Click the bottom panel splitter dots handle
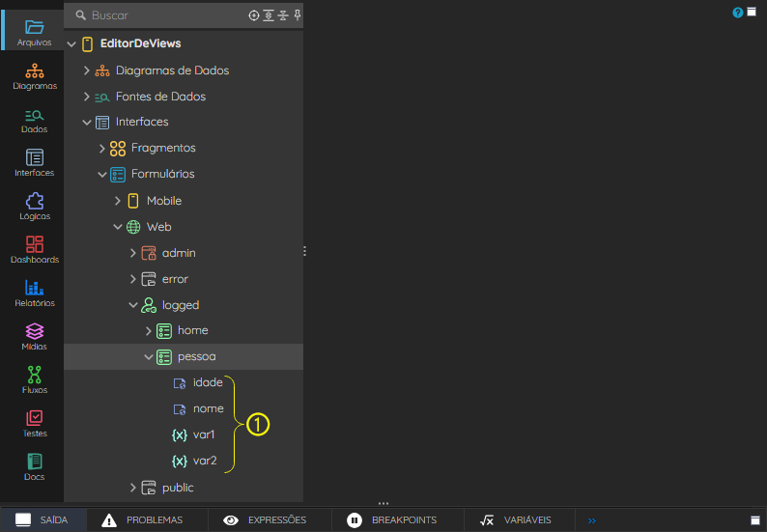Image resolution: width=767 pixels, height=532 pixels. click(x=383, y=503)
